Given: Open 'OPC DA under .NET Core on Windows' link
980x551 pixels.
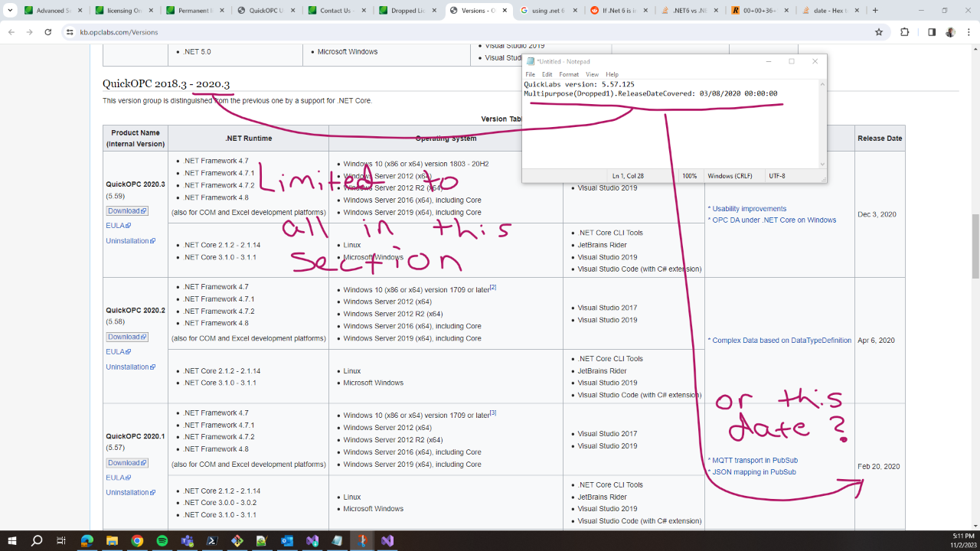Looking at the screenshot, I should 773,220.
